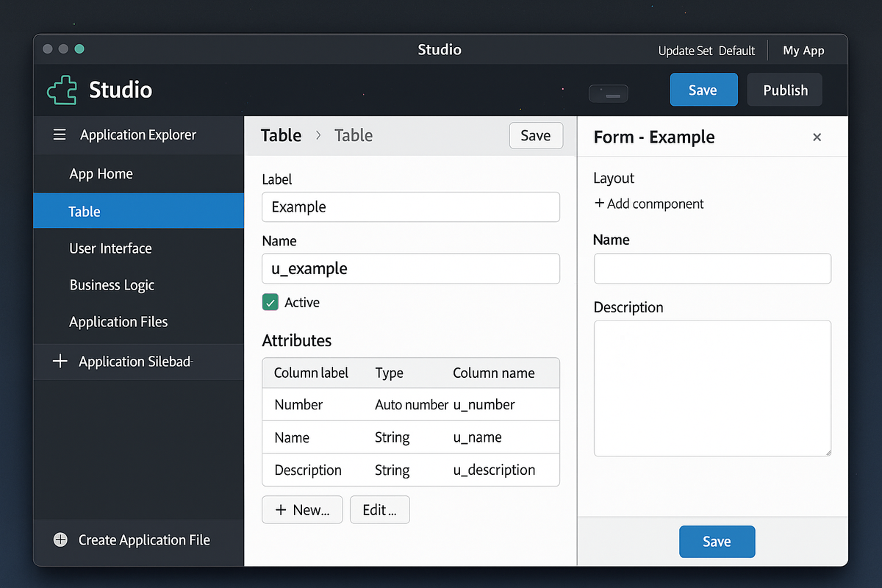Close the Form - Example panel
This screenshot has height=588, width=882.
(x=817, y=137)
